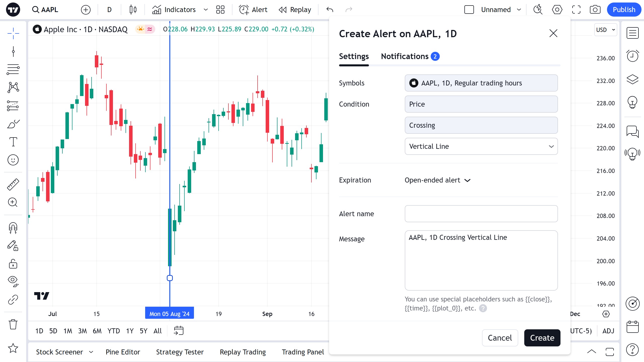Toggle the magnet snap mode
Image resolution: width=644 pixels, height=362 pixels.
(x=13, y=228)
